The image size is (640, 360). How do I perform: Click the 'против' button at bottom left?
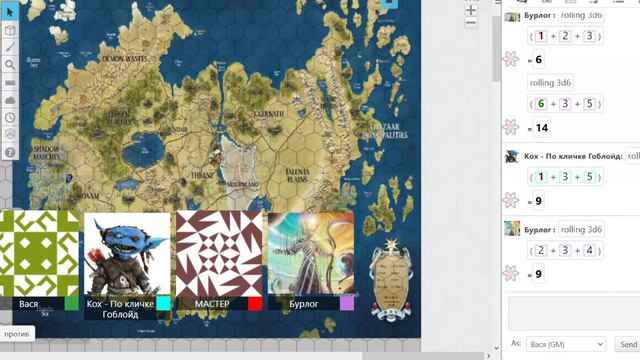pyautogui.click(x=17, y=334)
